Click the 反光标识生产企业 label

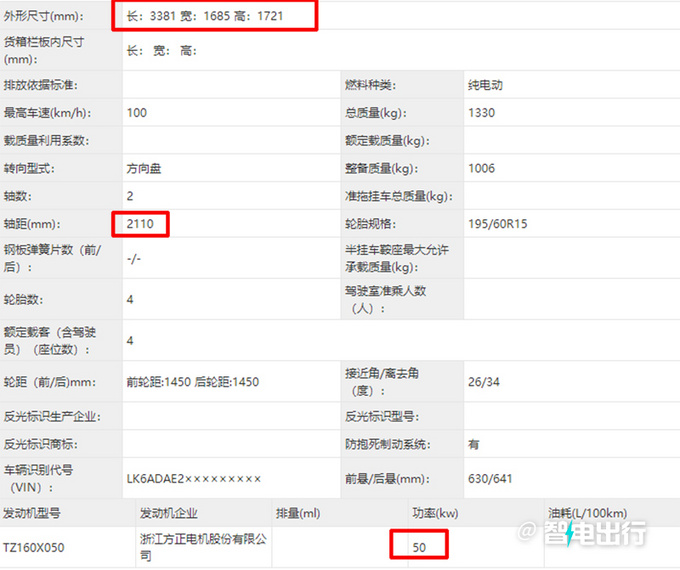(52, 416)
